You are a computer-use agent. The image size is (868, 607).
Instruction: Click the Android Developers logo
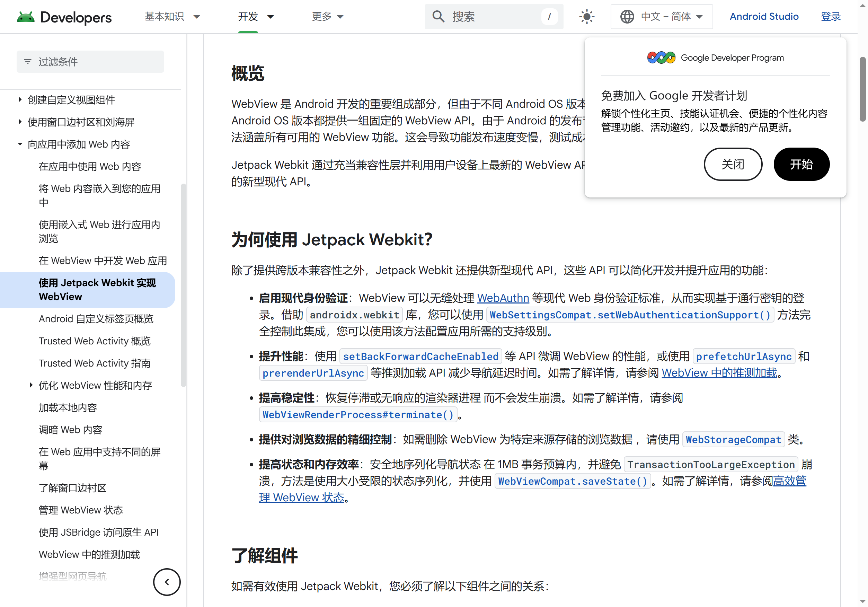pos(64,17)
